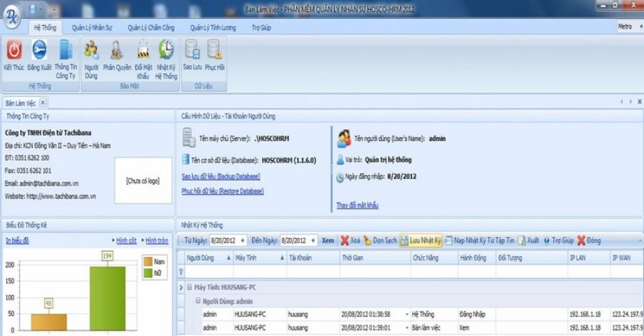Collapse the Máy Tính: HUUSANG-PC group
The image size is (644, 336).
tap(190, 288)
